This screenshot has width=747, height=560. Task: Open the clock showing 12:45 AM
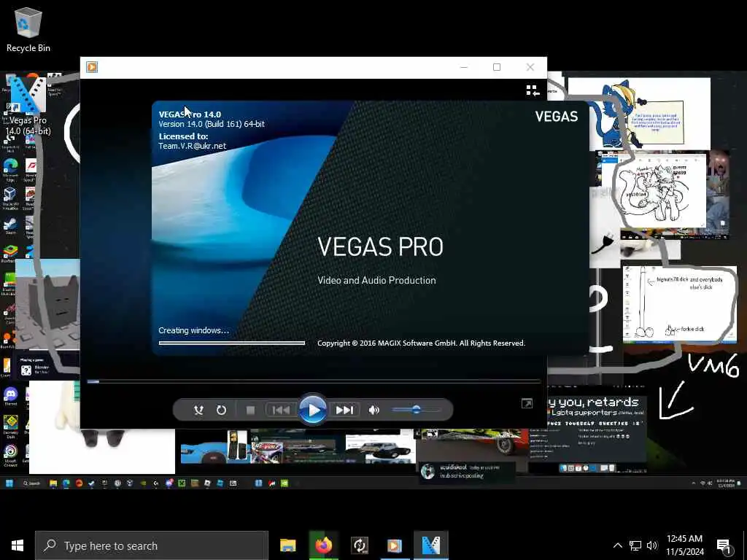tap(684, 545)
